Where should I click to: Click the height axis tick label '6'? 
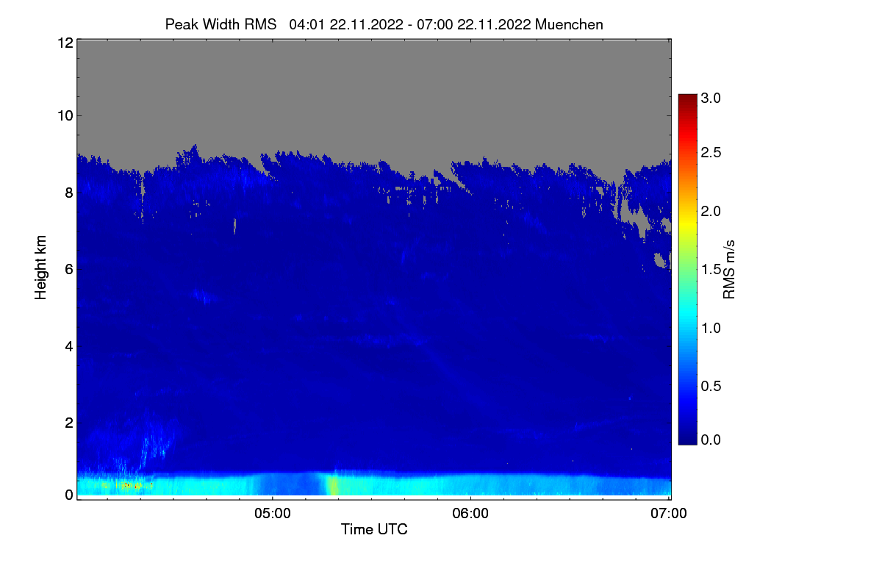(68, 269)
